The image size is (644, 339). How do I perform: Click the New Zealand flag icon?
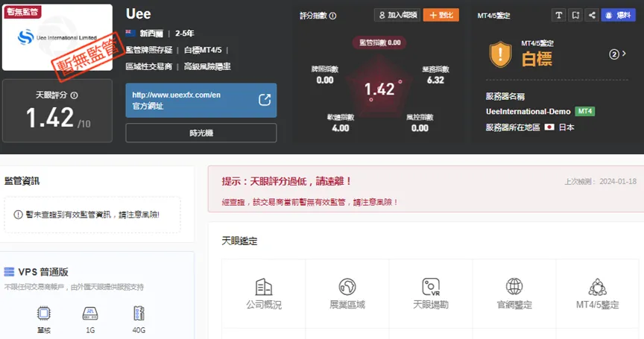[130, 34]
